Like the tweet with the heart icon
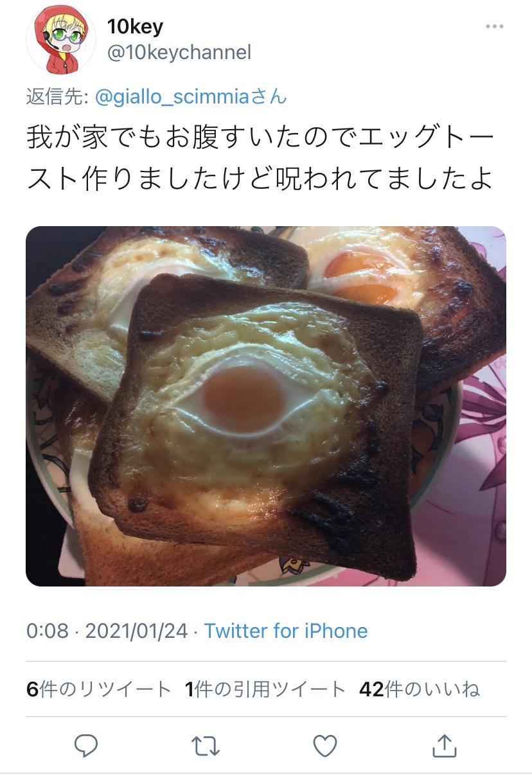The width and height of the screenshot is (532, 776). (x=325, y=746)
